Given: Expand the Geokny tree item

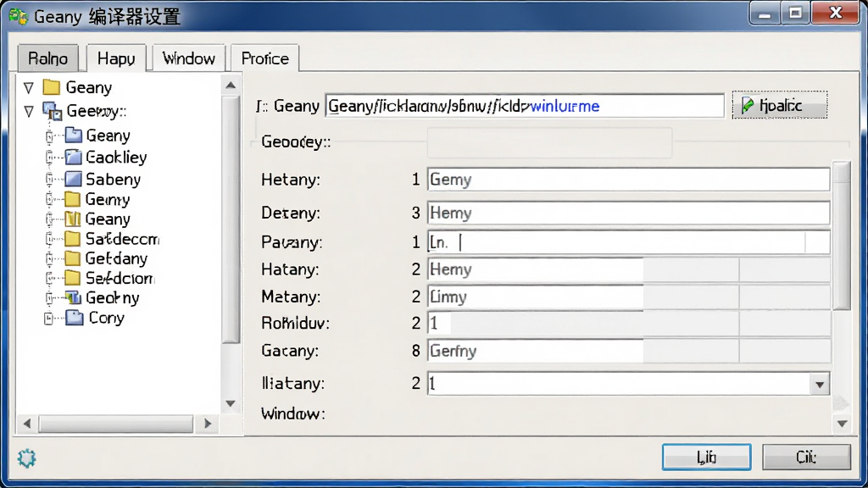Looking at the screenshot, I should 49,298.
